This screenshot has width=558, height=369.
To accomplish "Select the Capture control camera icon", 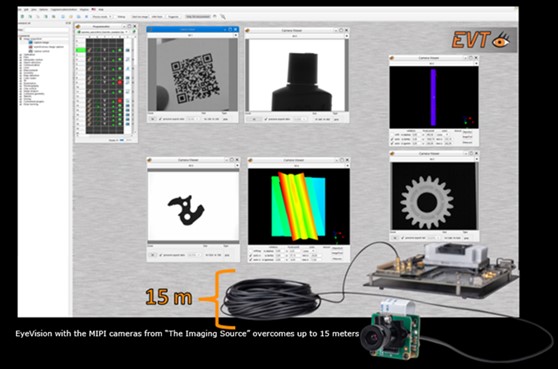I will (31, 51).
